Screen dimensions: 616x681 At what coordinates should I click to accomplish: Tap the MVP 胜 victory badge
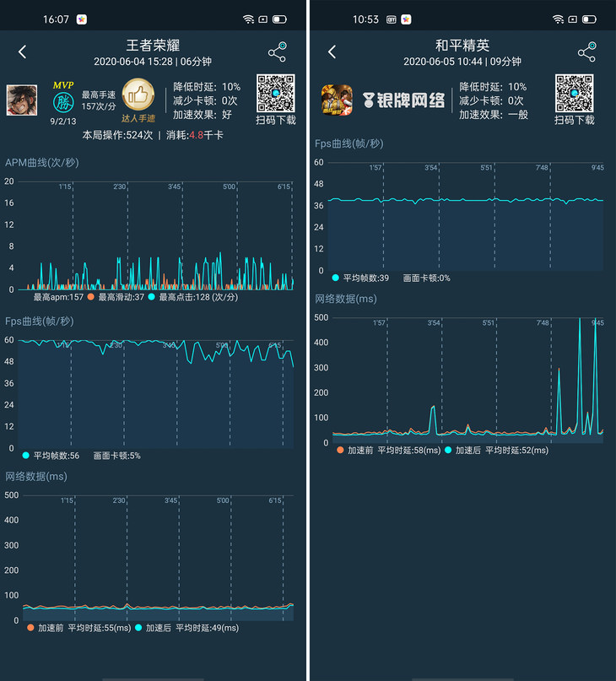click(63, 100)
